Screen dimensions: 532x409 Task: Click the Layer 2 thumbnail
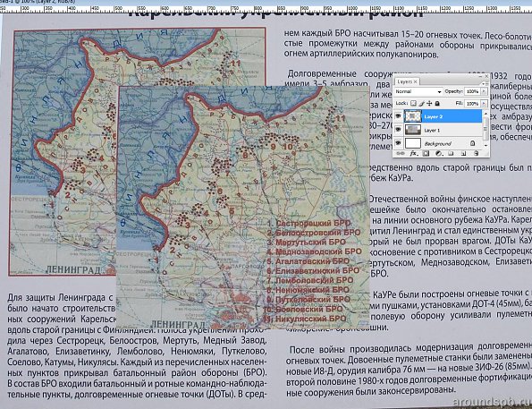(x=413, y=116)
